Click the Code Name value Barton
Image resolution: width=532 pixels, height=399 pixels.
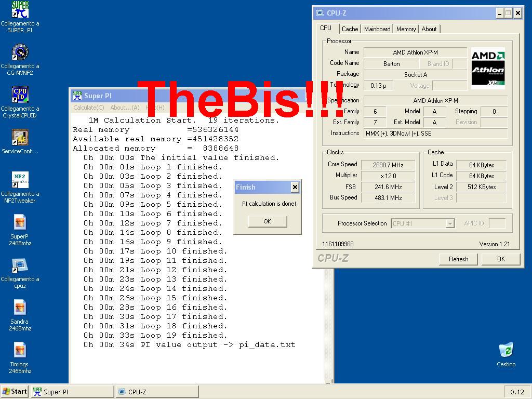391,63
